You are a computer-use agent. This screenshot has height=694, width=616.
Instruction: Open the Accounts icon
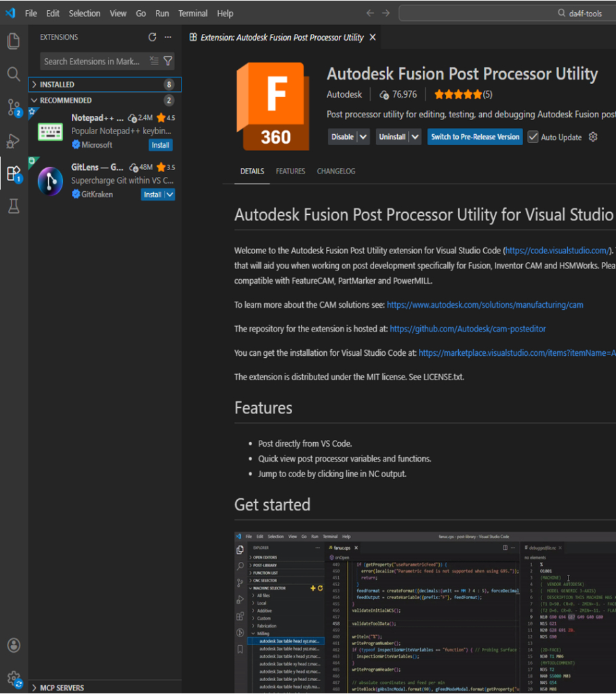pos(14,645)
